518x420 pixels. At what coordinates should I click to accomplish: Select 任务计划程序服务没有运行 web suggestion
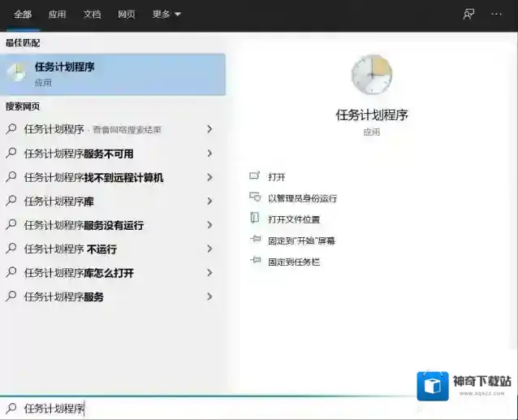(84, 225)
